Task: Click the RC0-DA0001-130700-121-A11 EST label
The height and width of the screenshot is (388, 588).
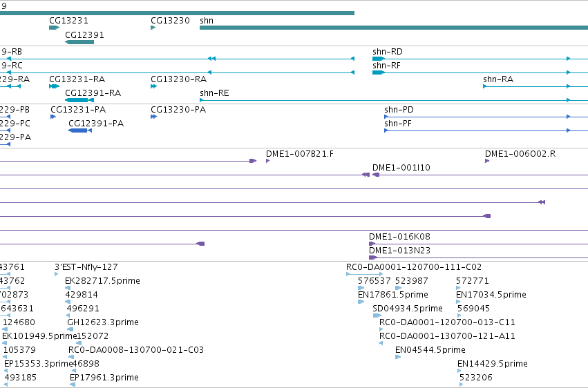Action: tap(447, 336)
